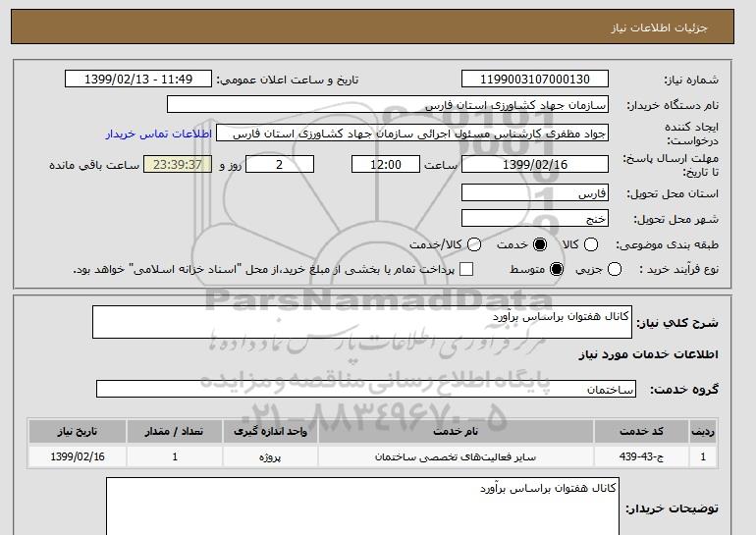Open buyer contact info link اطلاعات تماس خریدار
Image resolution: width=756 pixels, height=535 pixels.
point(159,134)
